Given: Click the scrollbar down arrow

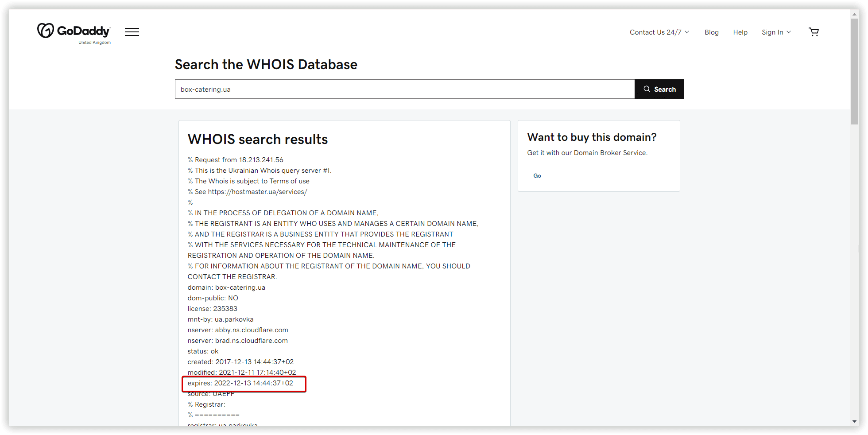Looking at the screenshot, I should click(x=855, y=421).
